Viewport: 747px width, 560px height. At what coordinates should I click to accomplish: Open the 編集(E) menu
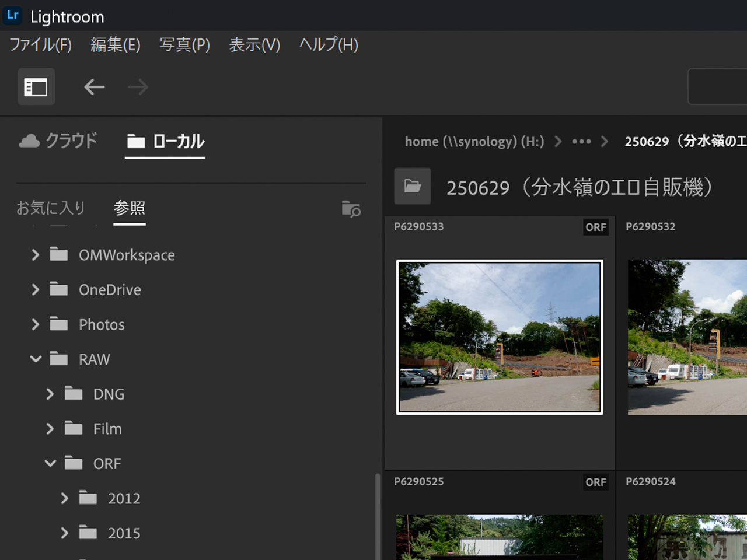[x=116, y=45]
